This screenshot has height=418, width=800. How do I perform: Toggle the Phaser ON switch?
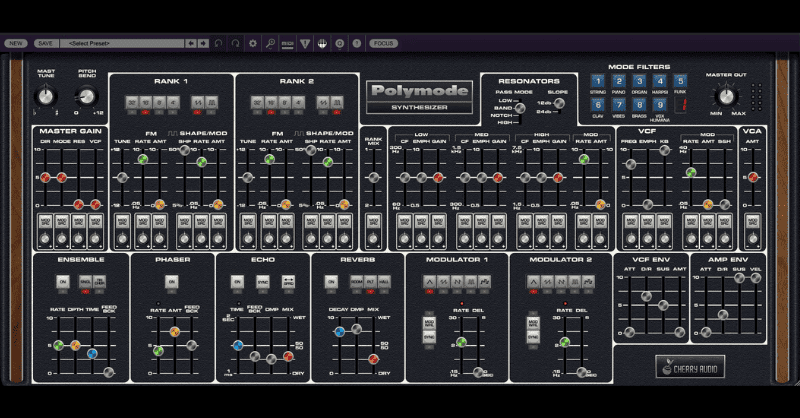(171, 282)
